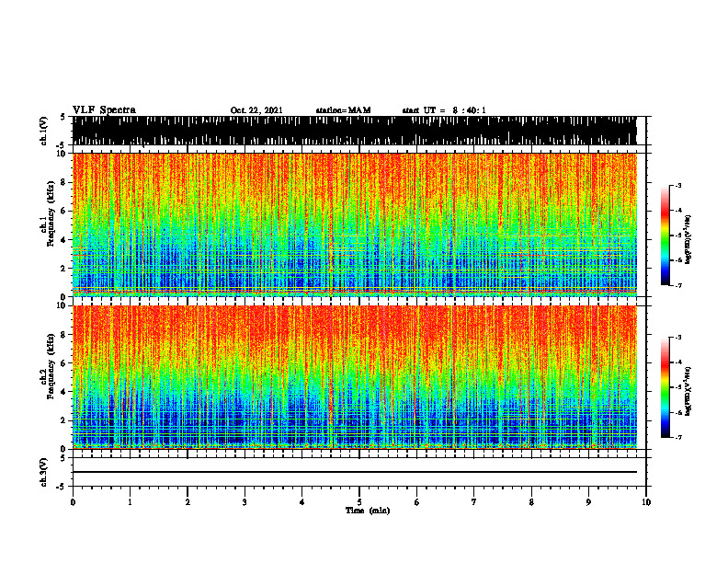The image size is (728, 563).
Task: Click the date "Oct. 22, 2021" header text
Action: pyautogui.click(x=256, y=110)
